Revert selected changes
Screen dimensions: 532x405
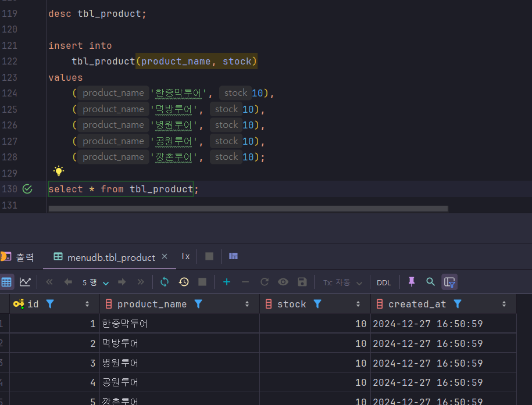[265, 282]
